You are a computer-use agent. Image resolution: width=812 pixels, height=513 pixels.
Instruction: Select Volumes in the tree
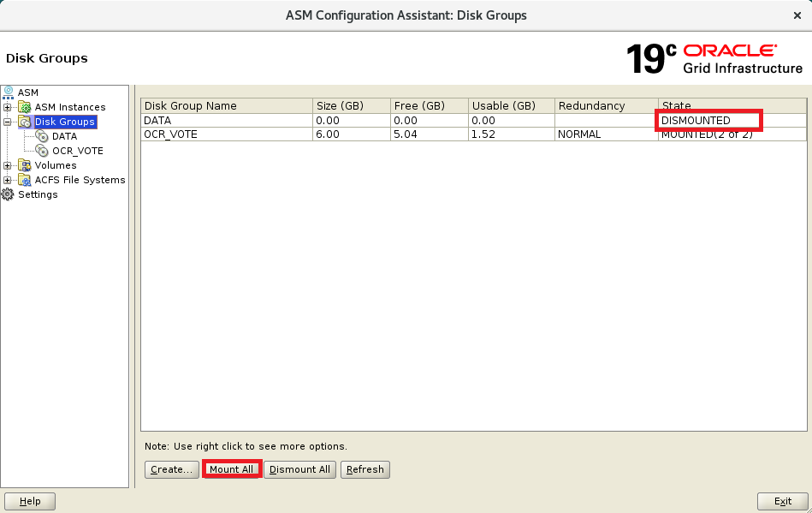coord(56,165)
